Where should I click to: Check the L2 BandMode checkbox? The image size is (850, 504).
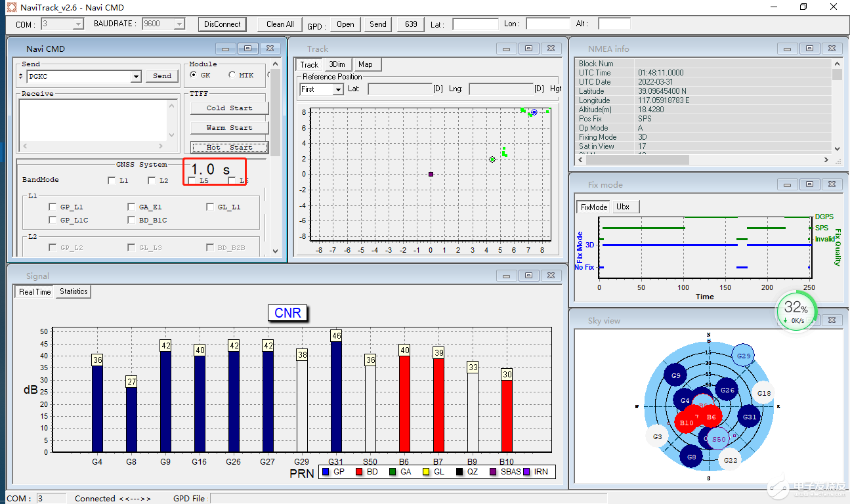[x=152, y=180]
